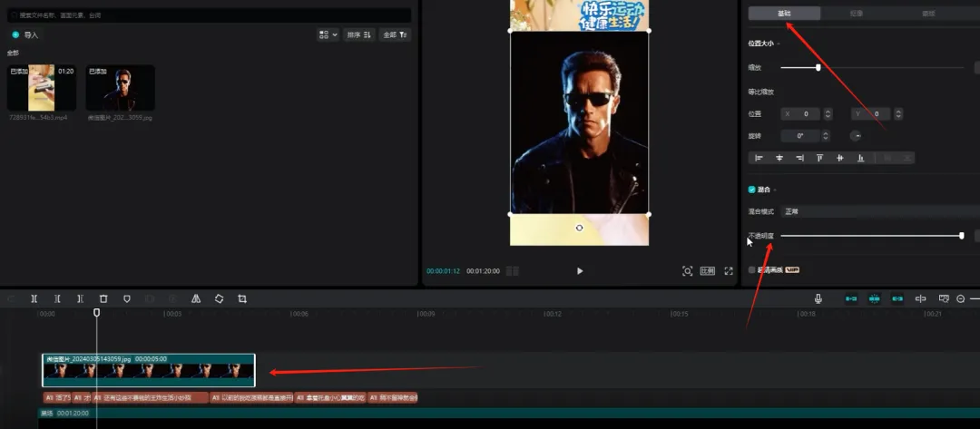Split the clip at the playhead

pyautogui.click(x=34, y=299)
